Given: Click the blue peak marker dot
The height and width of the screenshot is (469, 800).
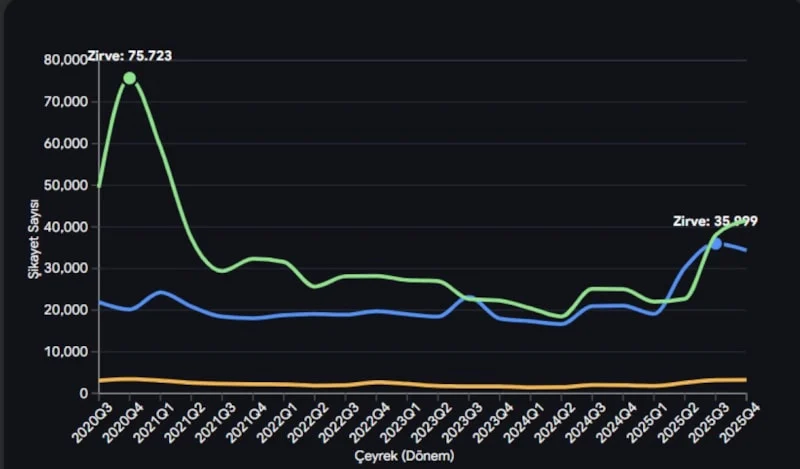Looking at the screenshot, I should [716, 243].
